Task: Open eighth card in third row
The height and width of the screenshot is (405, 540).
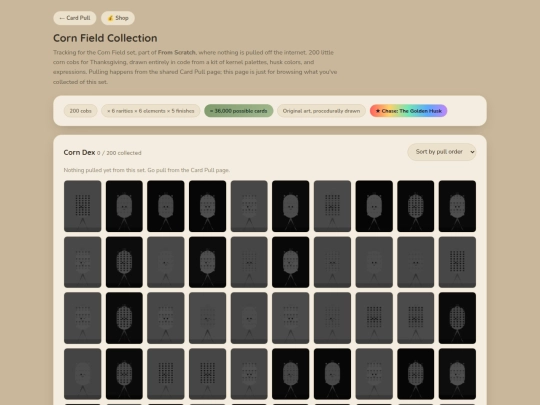Action: [x=374, y=318]
